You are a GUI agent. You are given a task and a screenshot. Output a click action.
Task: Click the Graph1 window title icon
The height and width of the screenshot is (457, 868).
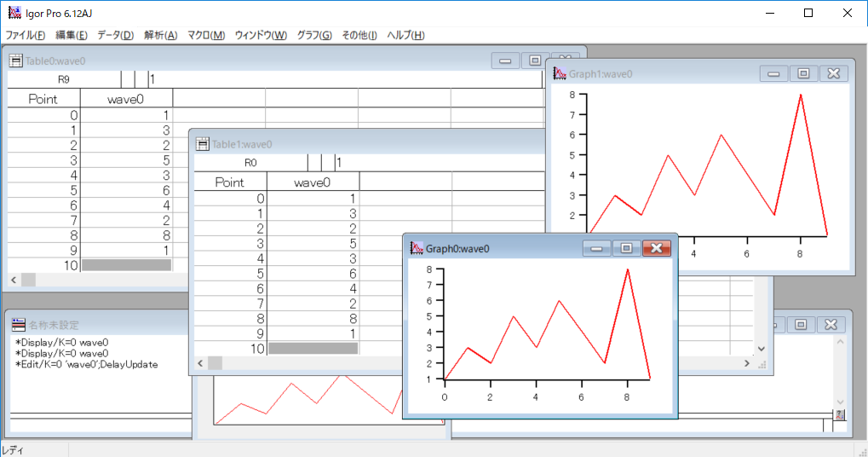560,74
